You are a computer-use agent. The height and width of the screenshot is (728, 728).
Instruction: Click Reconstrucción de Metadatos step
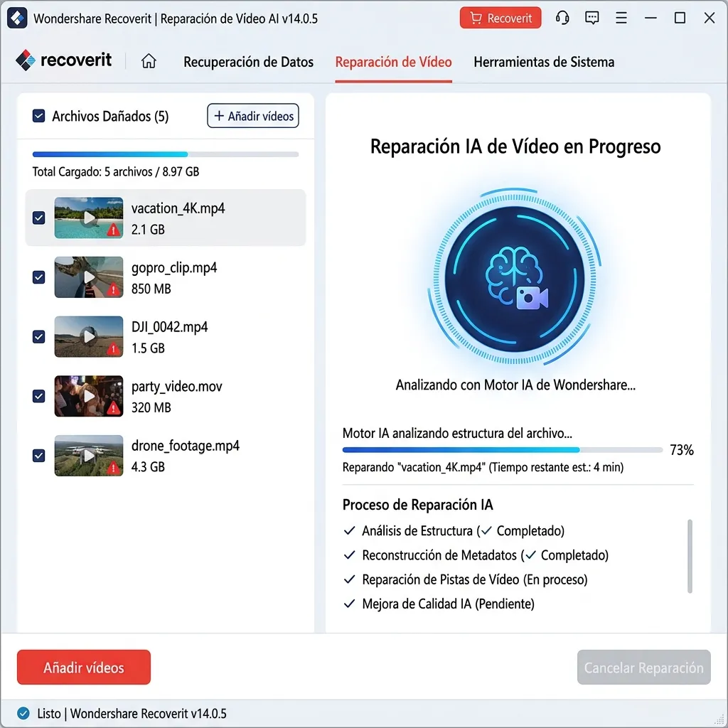476,555
